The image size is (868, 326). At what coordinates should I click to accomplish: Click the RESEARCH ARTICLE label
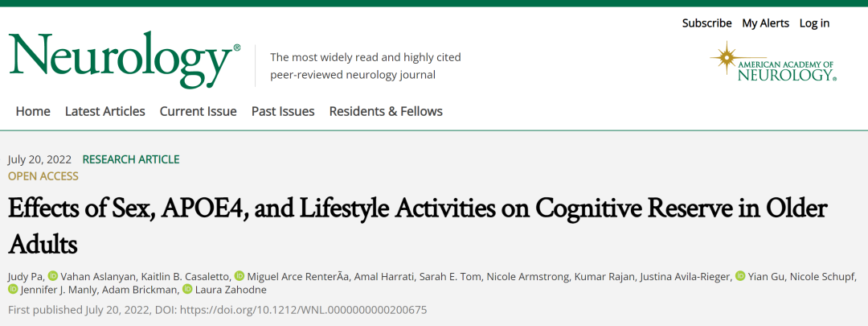pos(131,159)
